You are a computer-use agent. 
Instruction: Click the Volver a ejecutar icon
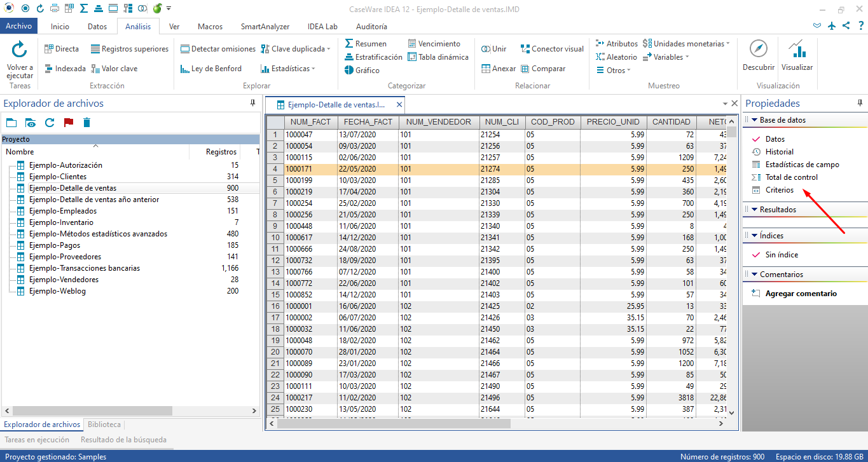point(20,50)
